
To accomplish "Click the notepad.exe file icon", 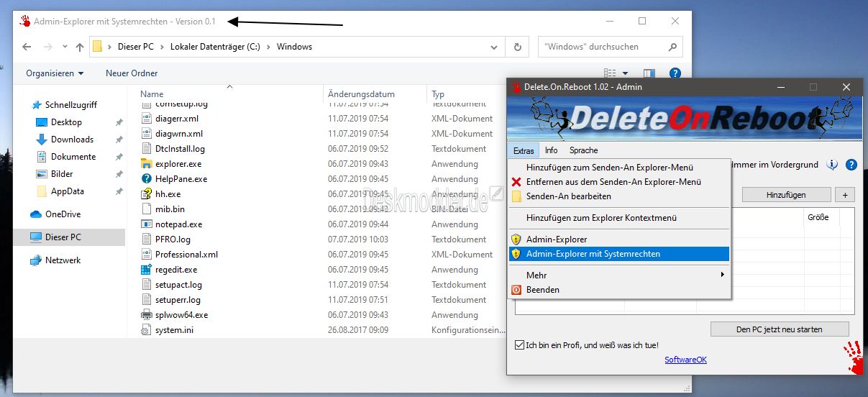I will 147,224.
